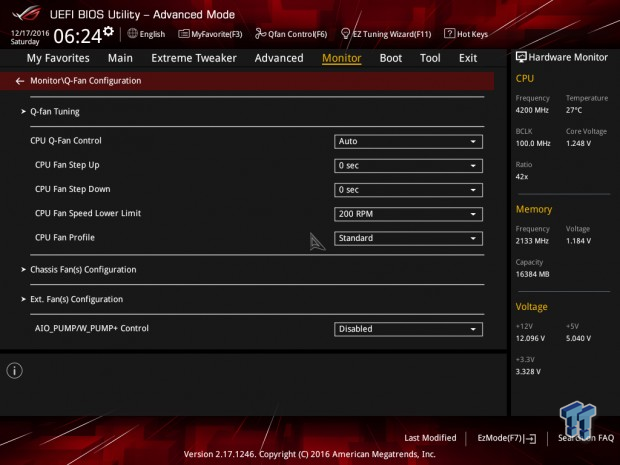The width and height of the screenshot is (620, 465).
Task: Click Last Modified button
Action: pos(430,438)
